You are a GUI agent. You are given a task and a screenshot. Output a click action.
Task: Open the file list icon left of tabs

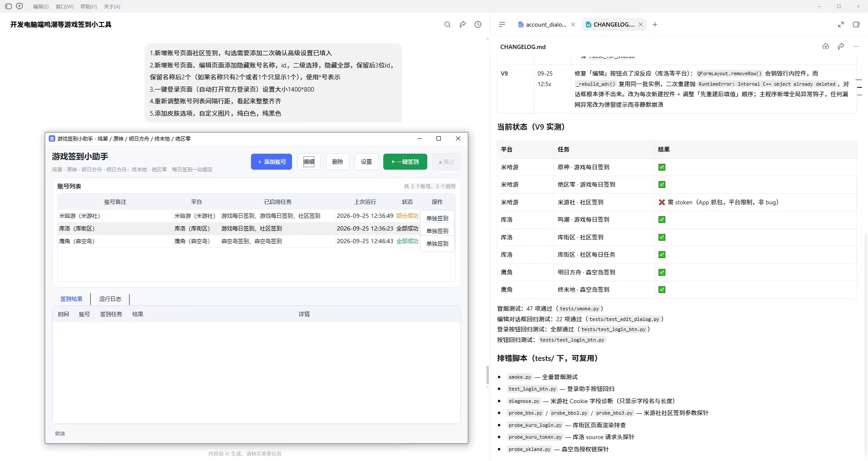pos(502,24)
